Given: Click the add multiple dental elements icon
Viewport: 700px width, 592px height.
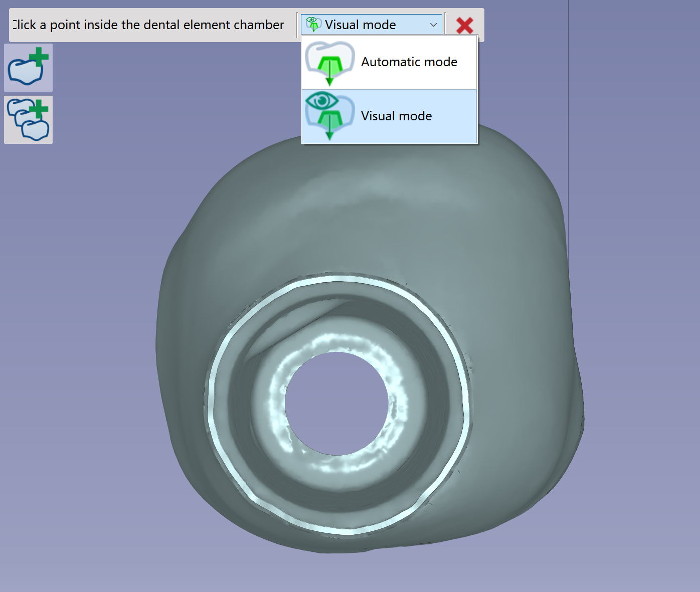Looking at the screenshot, I should point(28,120).
